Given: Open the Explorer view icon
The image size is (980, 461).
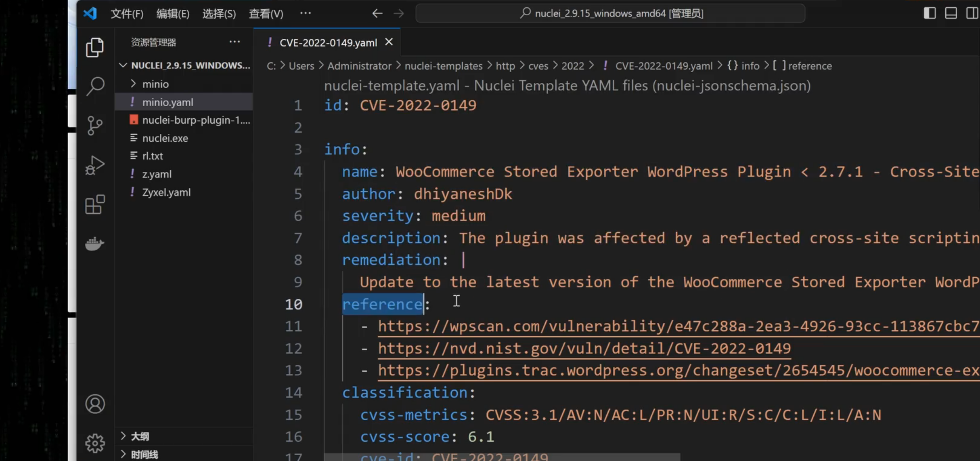Looking at the screenshot, I should [95, 48].
